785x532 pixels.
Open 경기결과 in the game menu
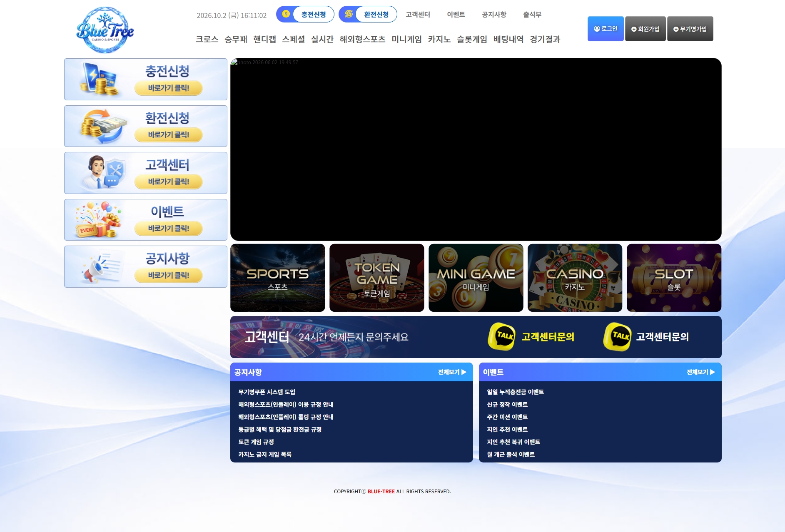click(545, 40)
